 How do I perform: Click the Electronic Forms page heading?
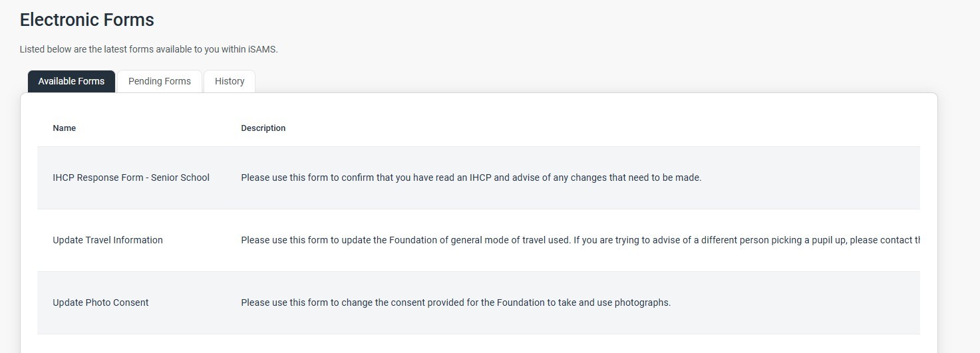click(x=87, y=20)
